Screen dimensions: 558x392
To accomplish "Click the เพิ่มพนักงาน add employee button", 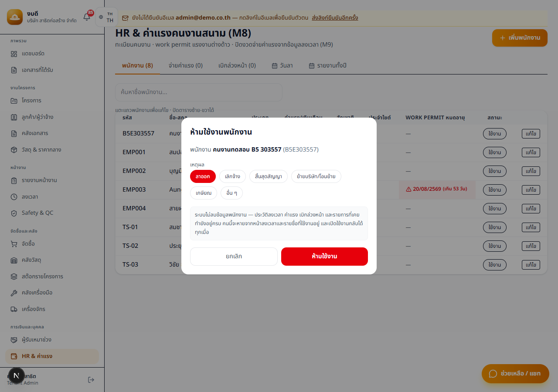I will (x=520, y=38).
